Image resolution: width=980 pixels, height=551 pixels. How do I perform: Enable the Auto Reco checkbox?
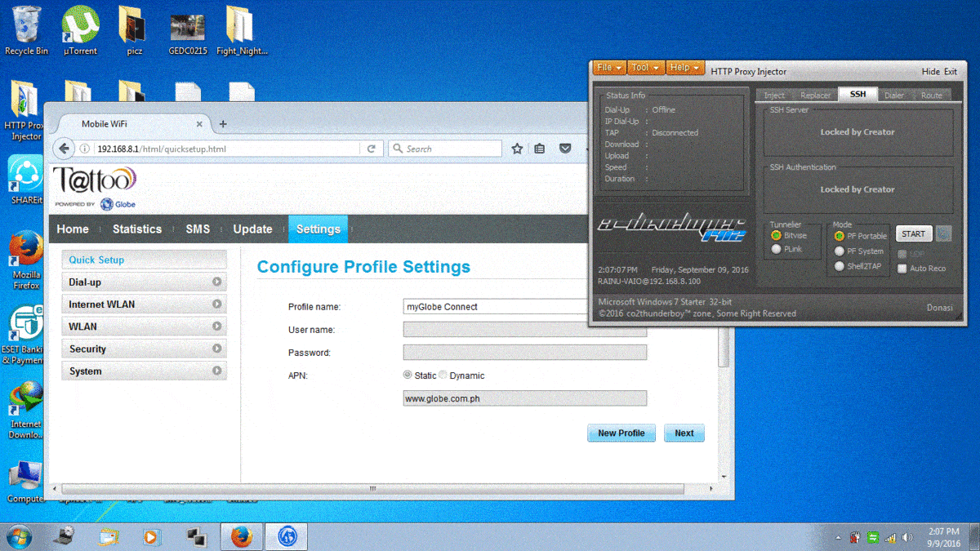tap(902, 268)
